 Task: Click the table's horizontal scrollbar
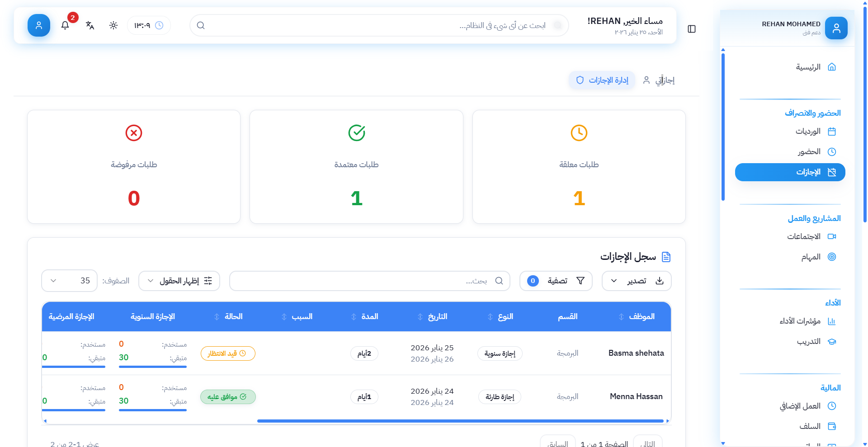pyautogui.click(x=460, y=421)
